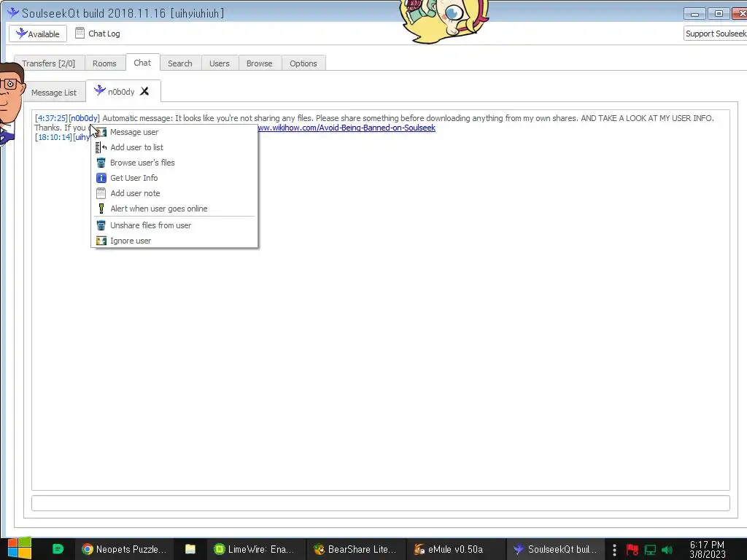
Task: Close the n0b0dy chat tab
Action: click(x=144, y=91)
